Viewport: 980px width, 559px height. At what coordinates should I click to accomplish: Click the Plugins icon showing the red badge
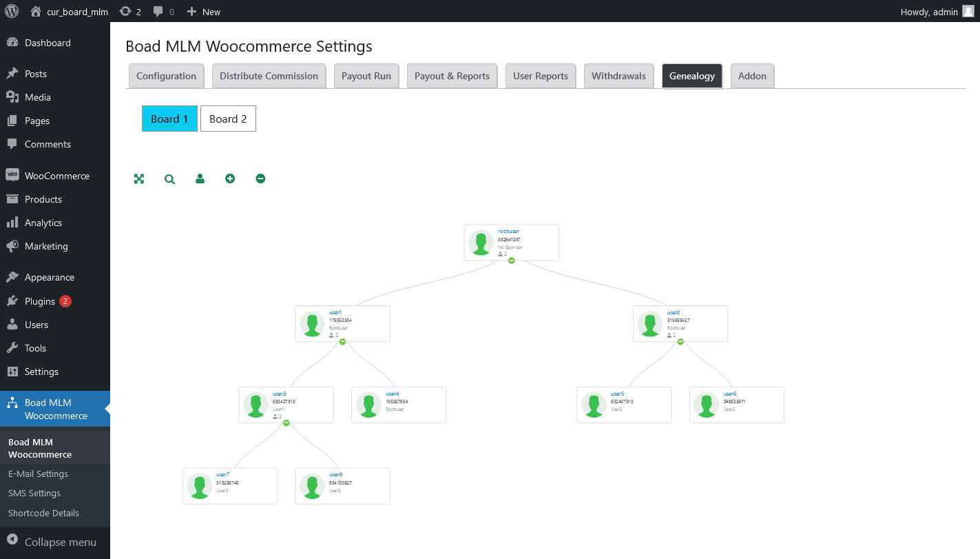[13, 301]
